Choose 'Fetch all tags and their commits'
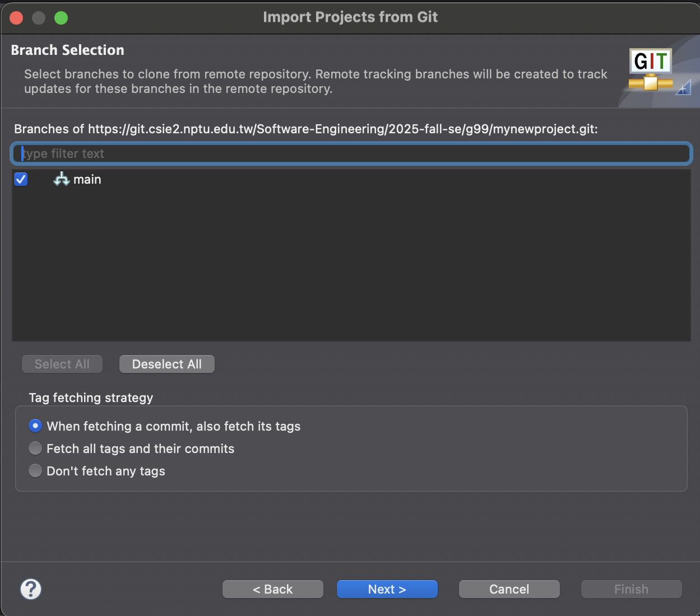The height and width of the screenshot is (616, 700). pos(35,449)
